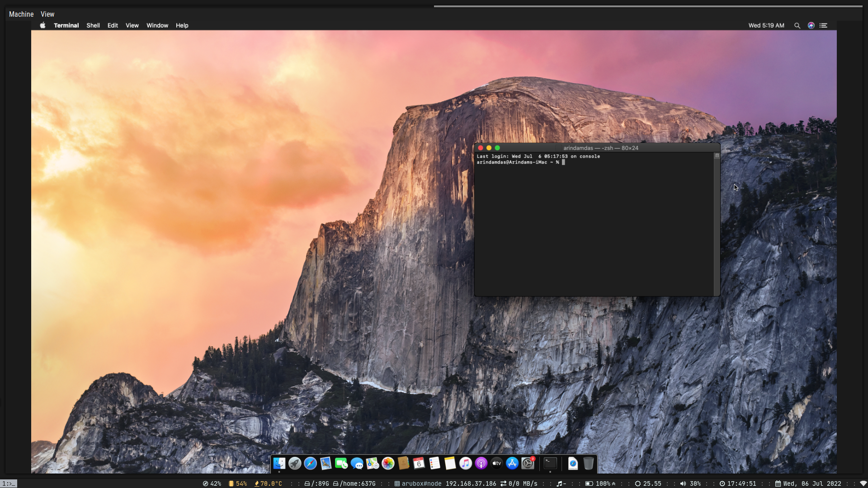Image resolution: width=868 pixels, height=488 pixels.
Task: Open the Edit menu in Terminal
Action: click(113, 26)
